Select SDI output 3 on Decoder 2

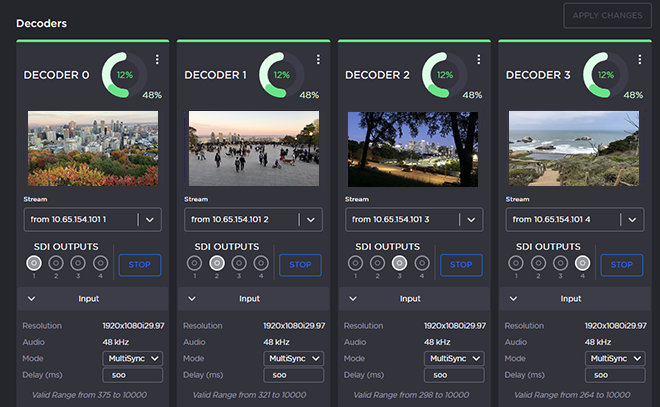pyautogui.click(x=400, y=262)
